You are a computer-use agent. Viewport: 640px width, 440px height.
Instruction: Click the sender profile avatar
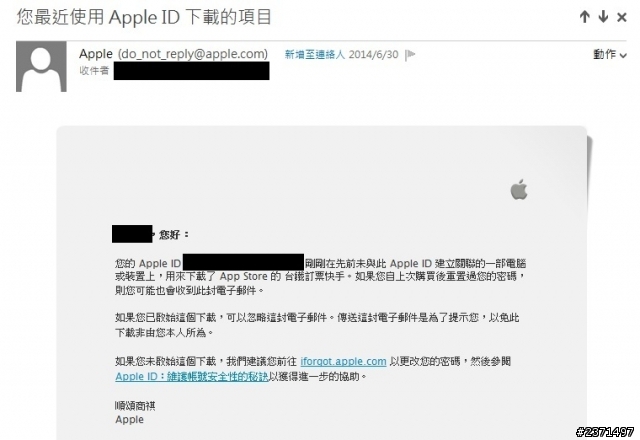coord(41,66)
